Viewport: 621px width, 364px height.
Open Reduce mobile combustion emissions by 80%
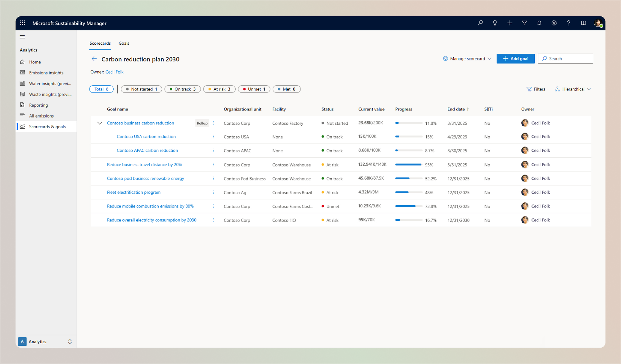click(150, 206)
